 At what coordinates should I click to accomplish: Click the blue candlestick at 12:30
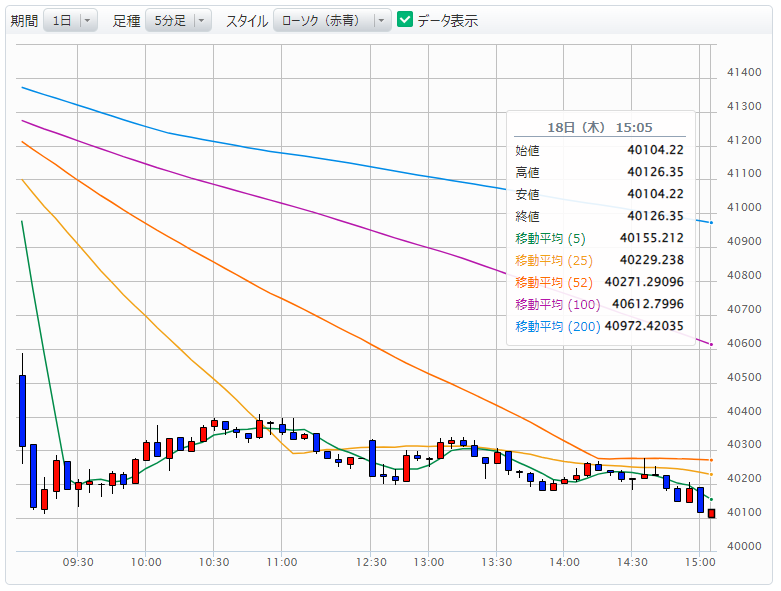pyautogui.click(x=372, y=458)
